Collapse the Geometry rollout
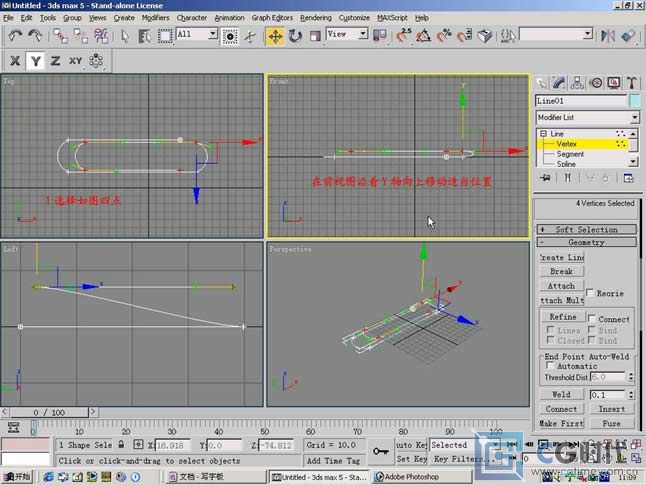This screenshot has height=485, width=646. [586, 242]
